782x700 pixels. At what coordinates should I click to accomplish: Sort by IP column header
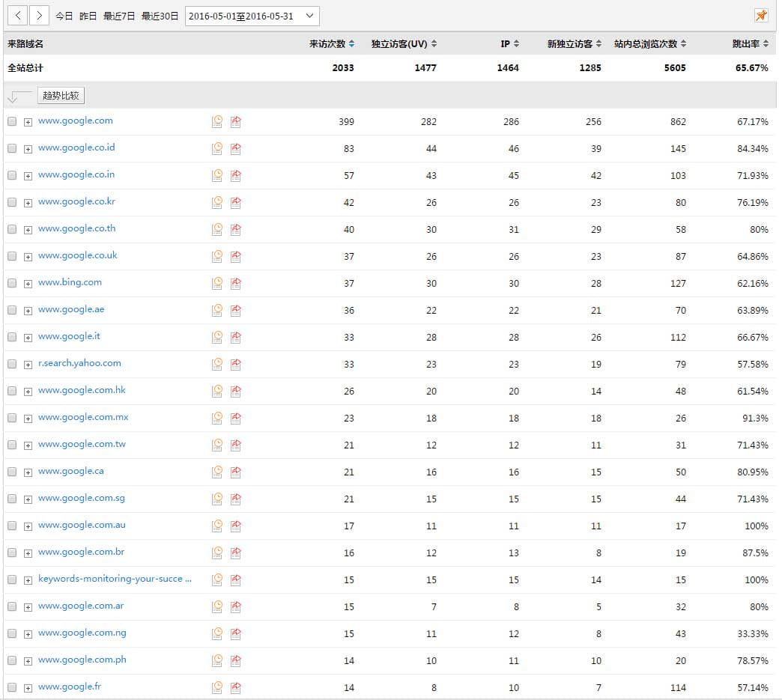tap(509, 44)
